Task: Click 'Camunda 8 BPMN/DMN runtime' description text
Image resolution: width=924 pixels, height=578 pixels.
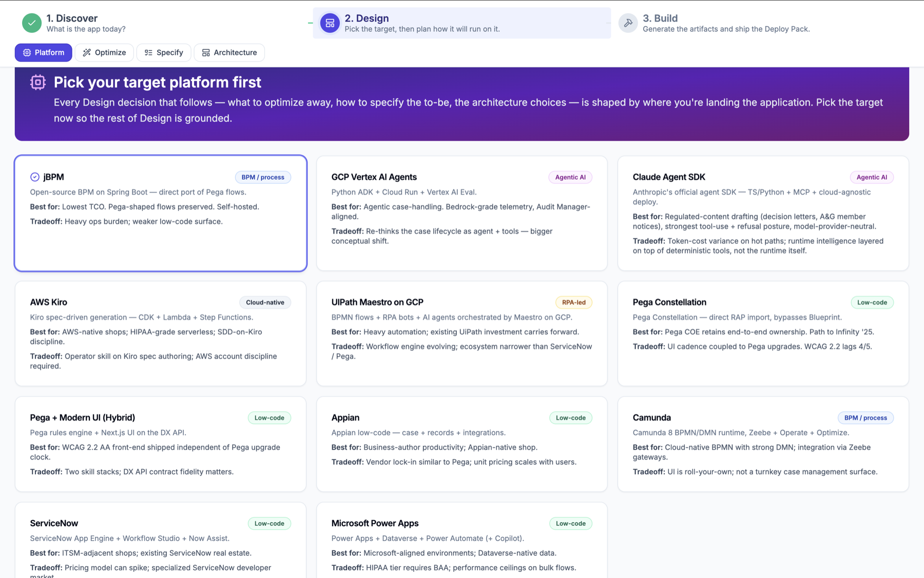Action: 741,433
